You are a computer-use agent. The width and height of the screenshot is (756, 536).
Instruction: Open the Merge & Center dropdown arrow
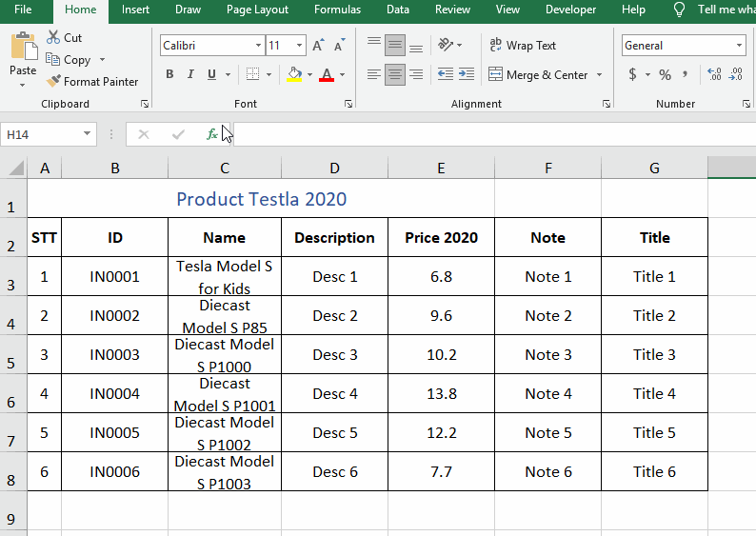[x=599, y=74]
